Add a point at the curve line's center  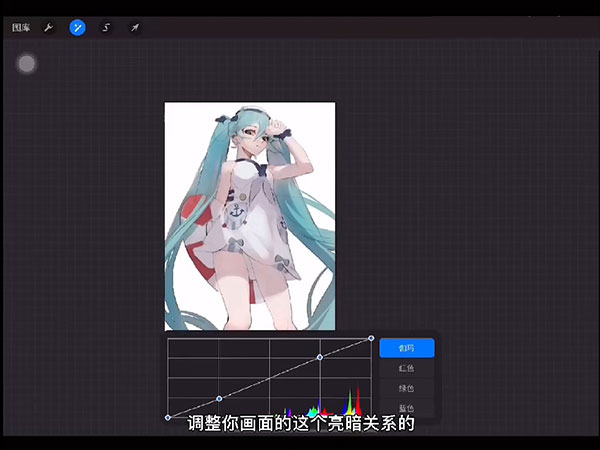pyautogui.click(x=269, y=378)
